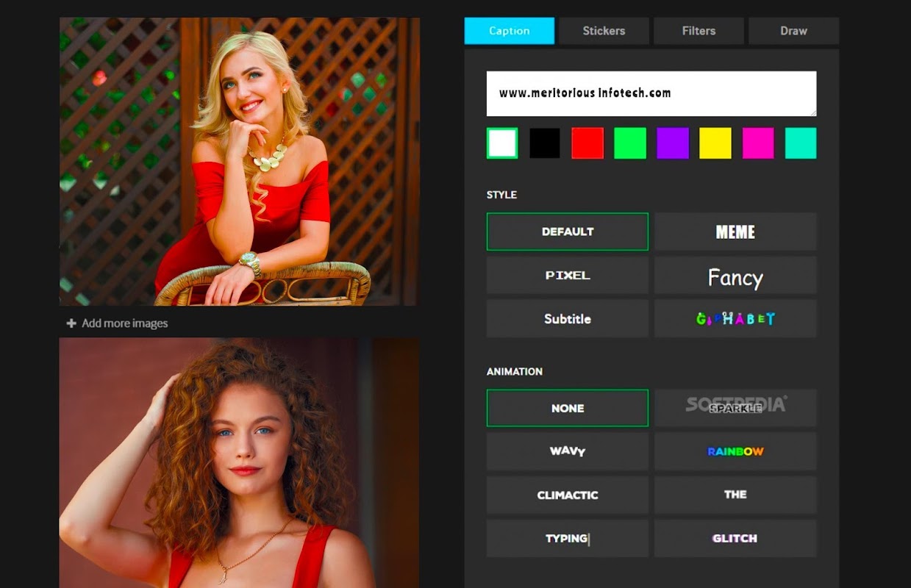The height and width of the screenshot is (588, 911).
Task: Apply the PIXEL caption style
Action: 568,276
